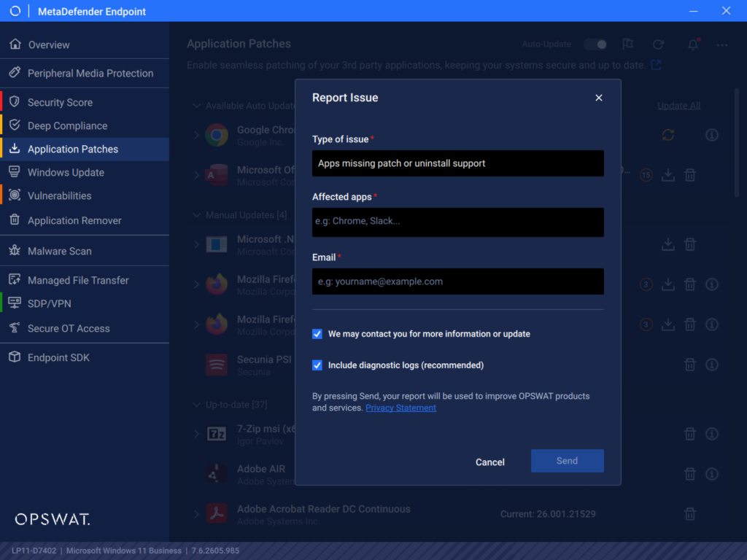Viewport: 747px width, 560px height.
Task: Click the refresh icon in header
Action: (659, 44)
